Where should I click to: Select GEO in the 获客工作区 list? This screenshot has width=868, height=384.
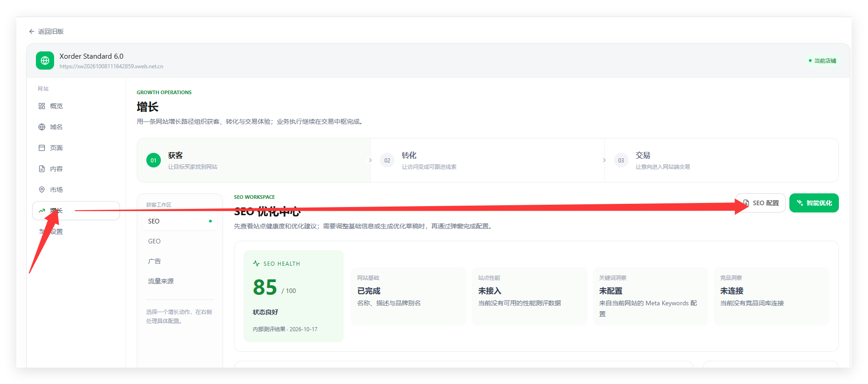[x=180, y=241]
